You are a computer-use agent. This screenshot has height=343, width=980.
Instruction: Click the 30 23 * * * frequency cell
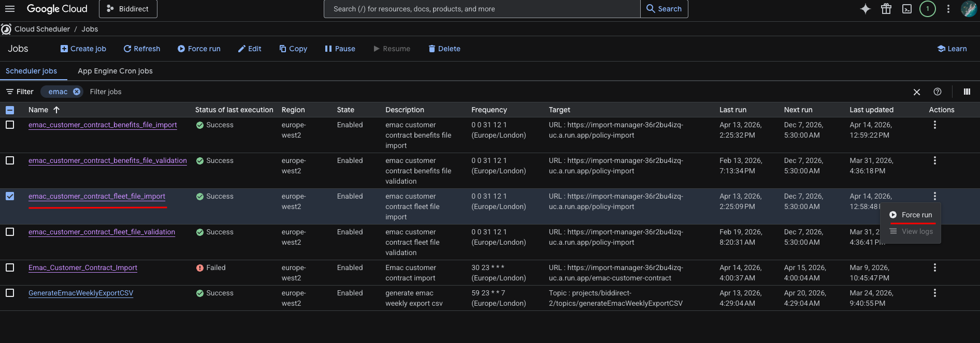(x=498, y=273)
